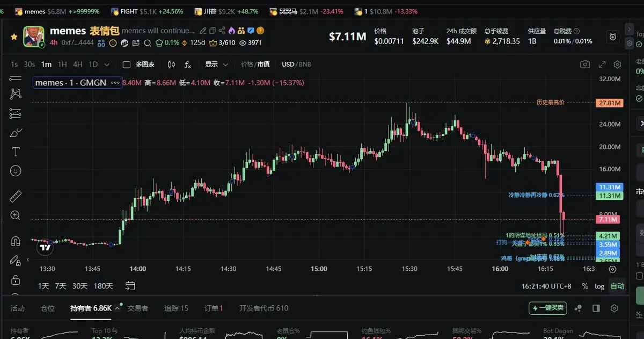The width and height of the screenshot is (644, 339).
Task: Toggle the favorite star for memes
Action: [x=14, y=37]
